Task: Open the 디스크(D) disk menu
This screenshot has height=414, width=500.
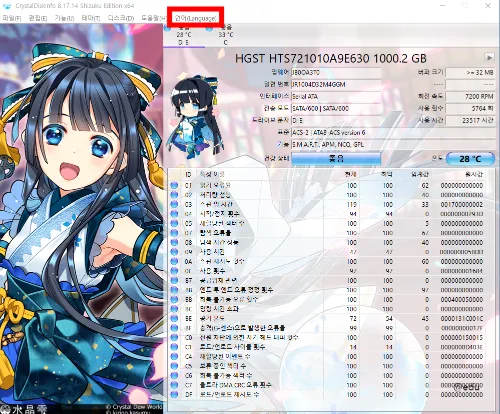Action: (x=121, y=18)
